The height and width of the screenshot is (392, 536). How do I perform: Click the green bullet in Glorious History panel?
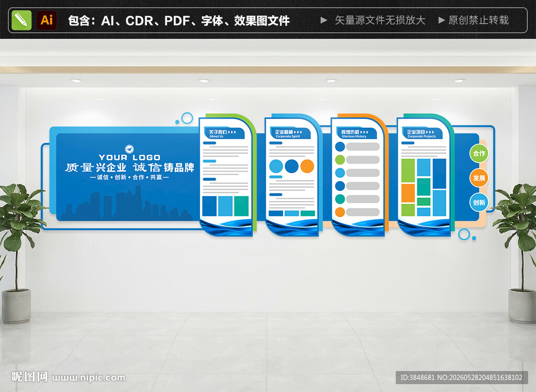click(x=340, y=160)
